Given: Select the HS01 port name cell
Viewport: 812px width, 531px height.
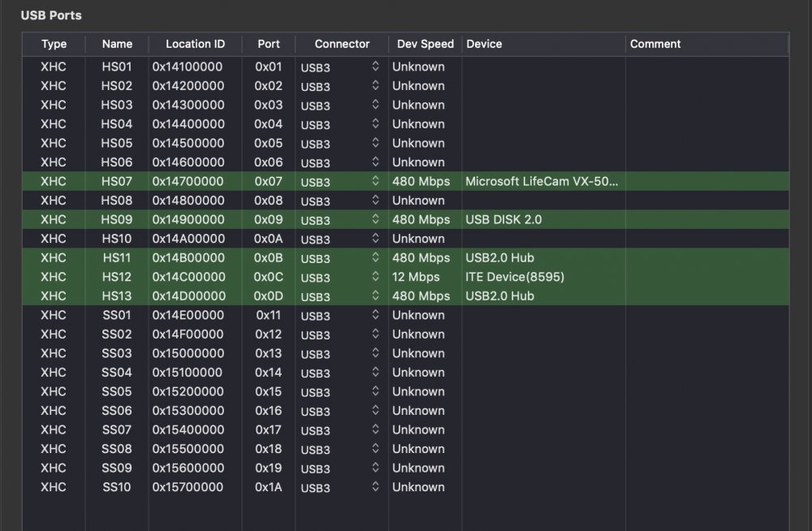Looking at the screenshot, I should [x=116, y=67].
